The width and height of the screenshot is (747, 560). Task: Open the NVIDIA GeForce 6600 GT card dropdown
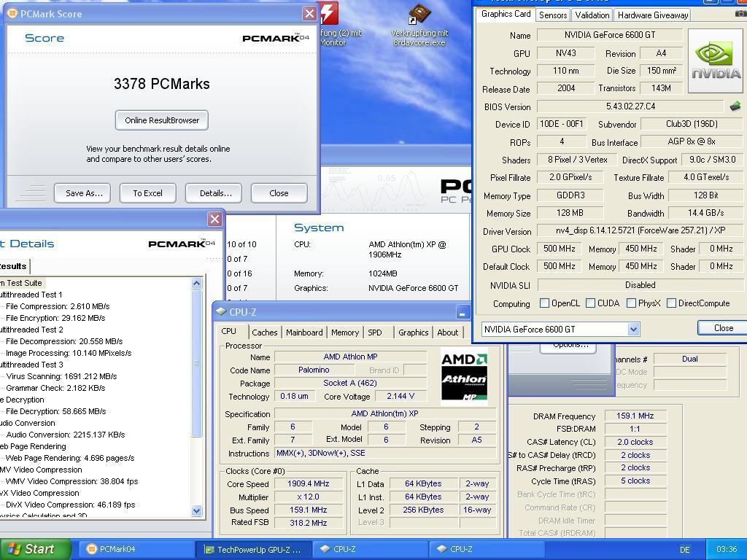633,329
